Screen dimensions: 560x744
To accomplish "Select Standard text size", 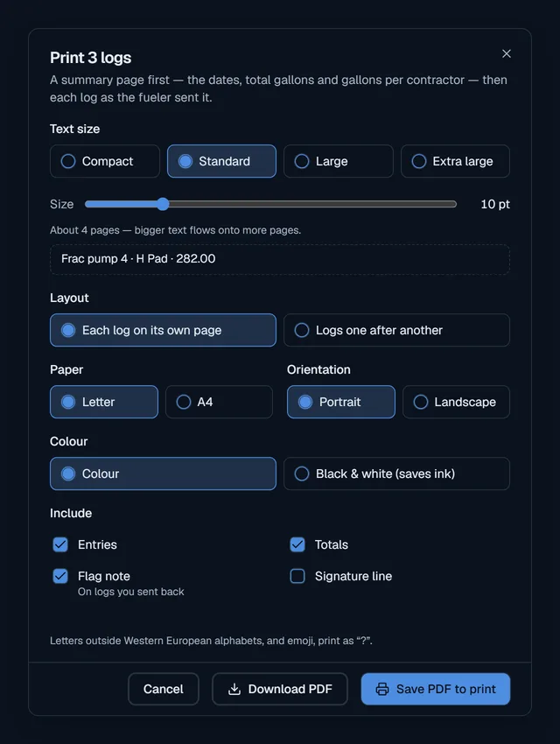I will (221, 161).
